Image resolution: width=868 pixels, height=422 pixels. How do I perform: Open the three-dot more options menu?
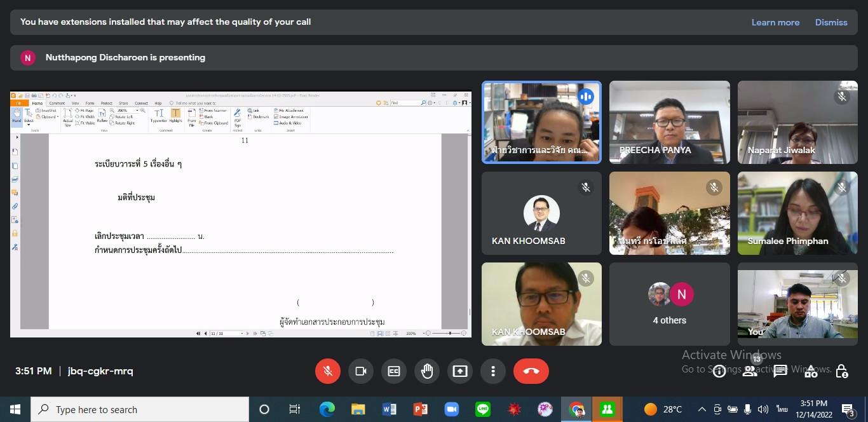pos(493,371)
